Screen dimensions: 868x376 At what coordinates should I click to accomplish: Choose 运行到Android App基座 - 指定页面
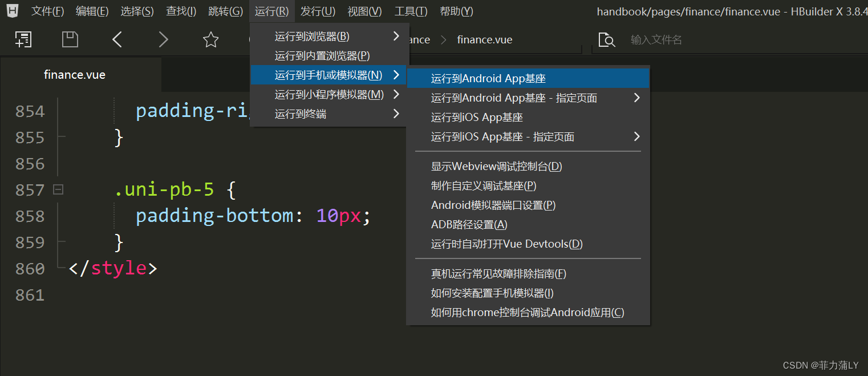coord(528,98)
